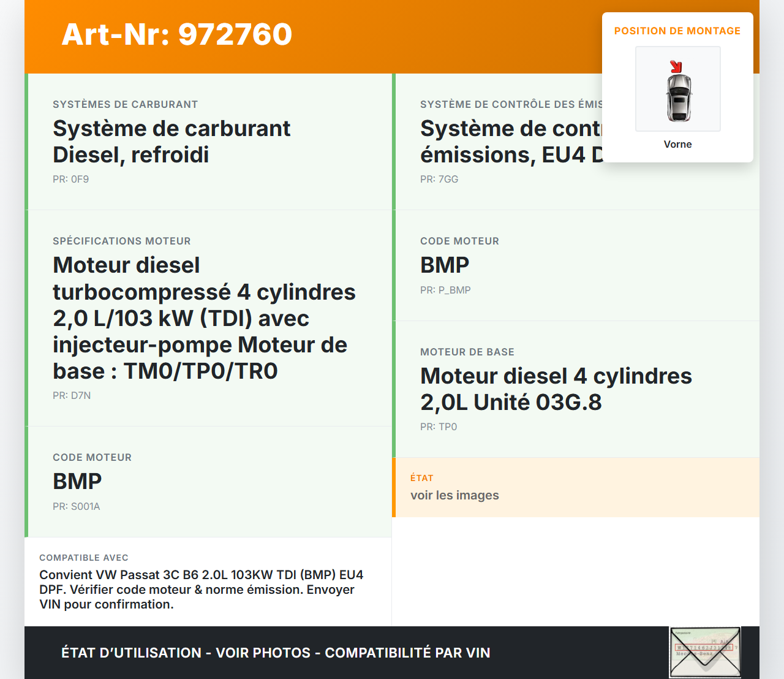
Task: Click the car mounting position image
Action: click(677, 89)
